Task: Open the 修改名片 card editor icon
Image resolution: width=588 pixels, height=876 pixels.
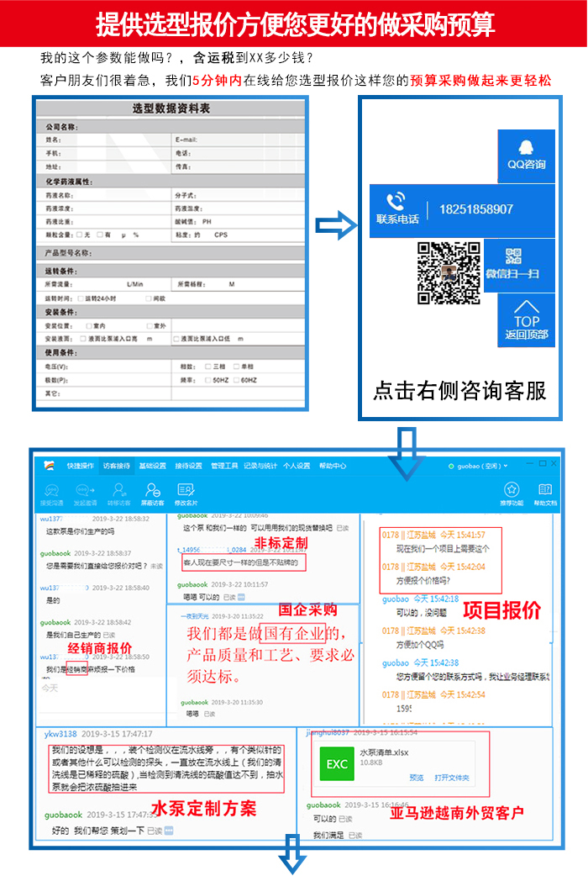Action: tap(186, 490)
